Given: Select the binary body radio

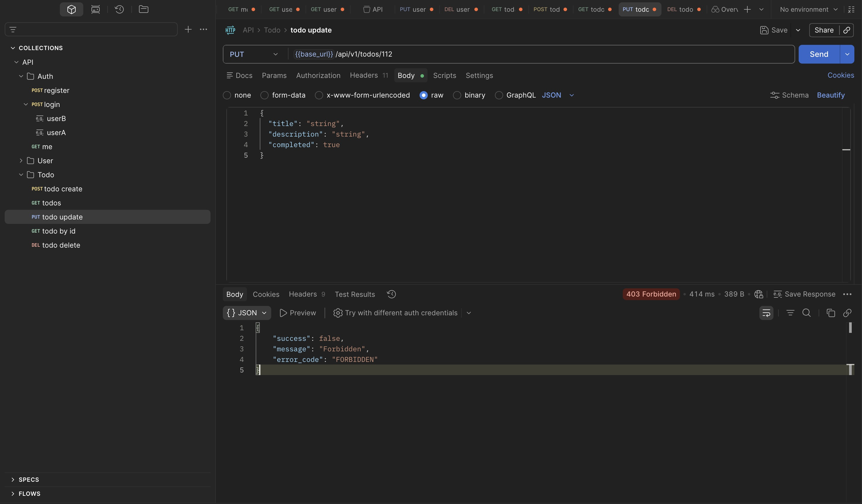Looking at the screenshot, I should (x=457, y=96).
